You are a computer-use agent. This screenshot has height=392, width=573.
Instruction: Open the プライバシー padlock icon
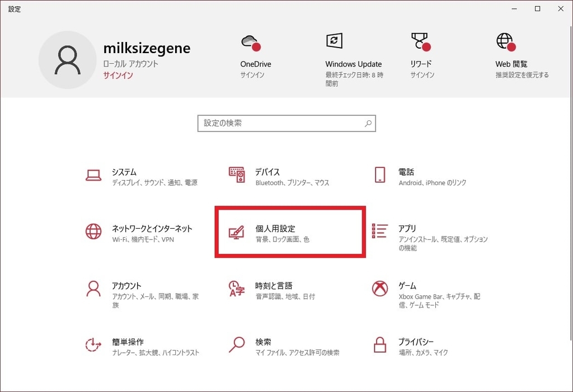[x=380, y=344]
